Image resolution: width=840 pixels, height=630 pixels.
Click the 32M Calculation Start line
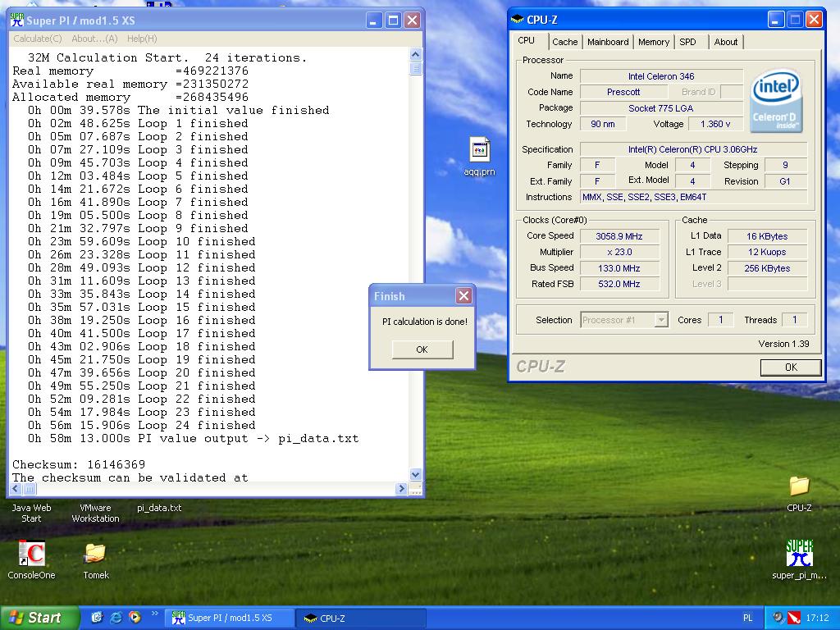click(167, 58)
